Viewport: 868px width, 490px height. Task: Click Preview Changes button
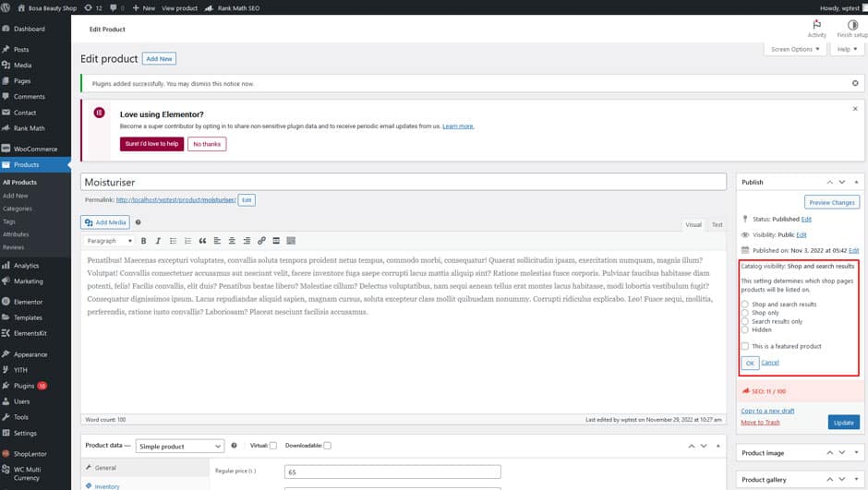pyautogui.click(x=831, y=202)
